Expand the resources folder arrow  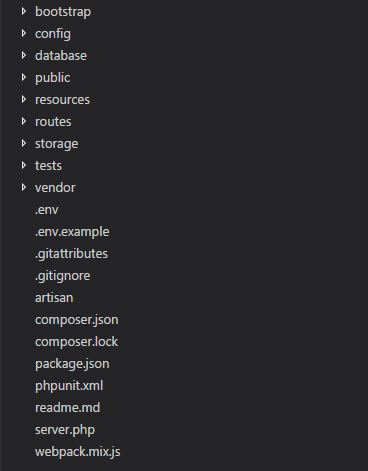(x=24, y=99)
